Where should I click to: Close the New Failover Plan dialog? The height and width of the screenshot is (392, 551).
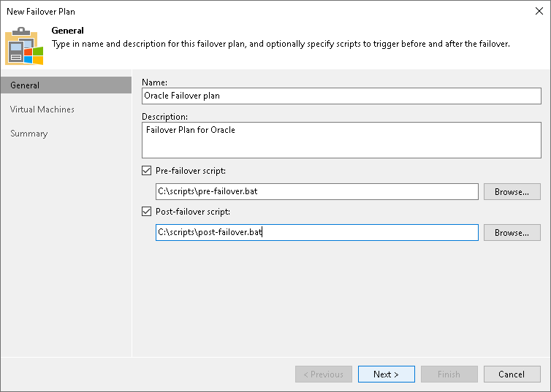[539, 11]
